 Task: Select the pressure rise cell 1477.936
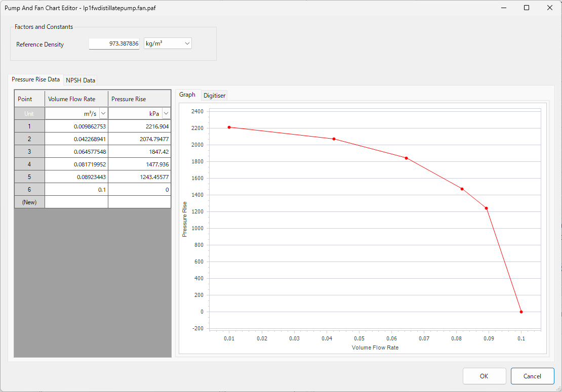click(x=139, y=164)
